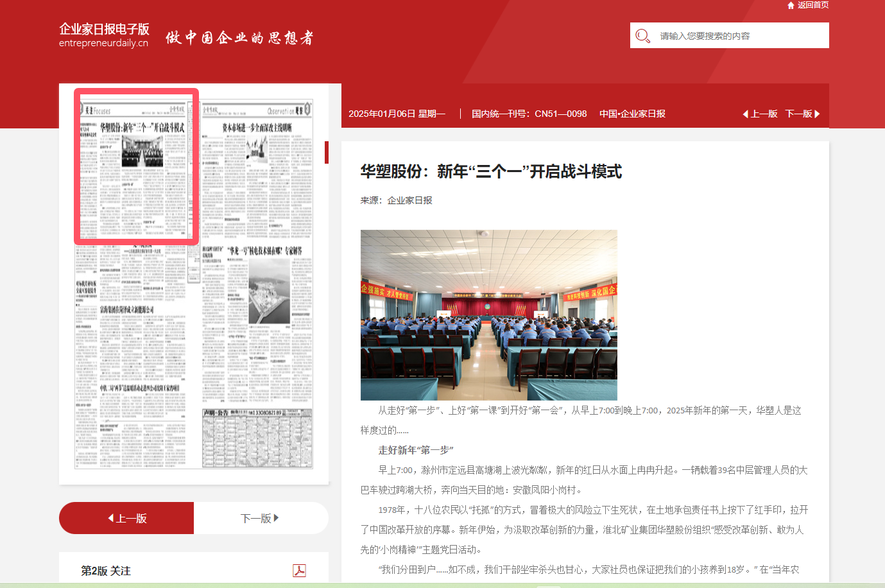
Task: Click the magnifier search icon
Action: pyautogui.click(x=642, y=36)
